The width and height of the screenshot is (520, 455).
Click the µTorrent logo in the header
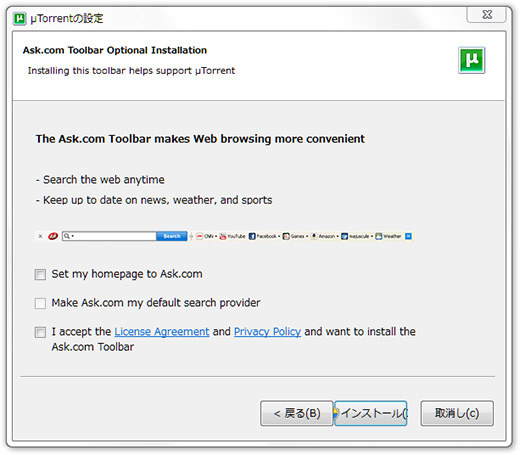point(471,60)
